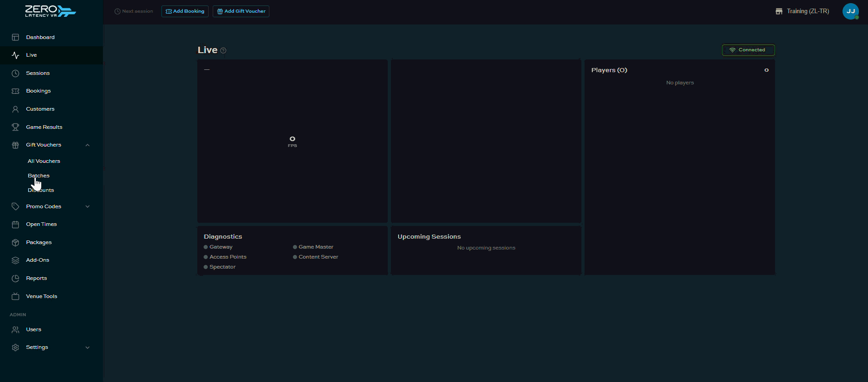Click the "No upcoming sessions" message
The width and height of the screenshot is (868, 382).
click(x=486, y=248)
